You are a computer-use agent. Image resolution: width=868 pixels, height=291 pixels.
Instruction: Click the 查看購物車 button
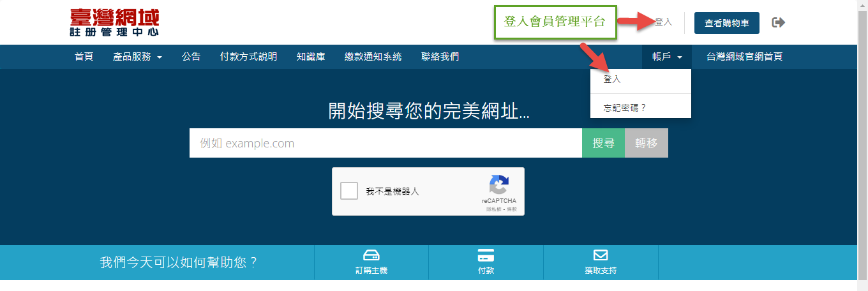pos(726,23)
